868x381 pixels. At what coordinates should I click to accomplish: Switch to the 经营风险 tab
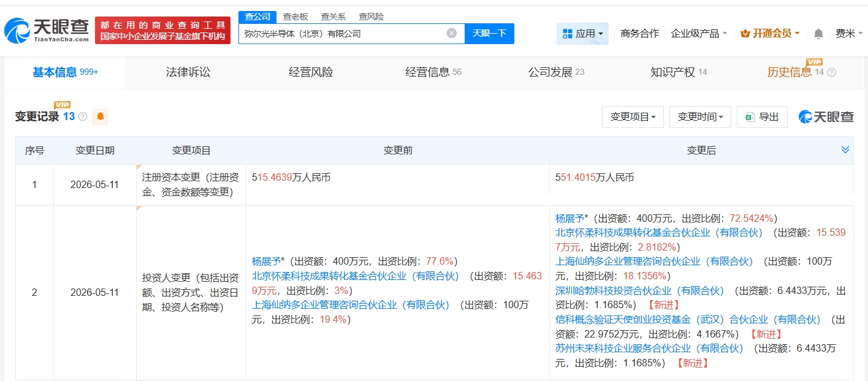[311, 72]
